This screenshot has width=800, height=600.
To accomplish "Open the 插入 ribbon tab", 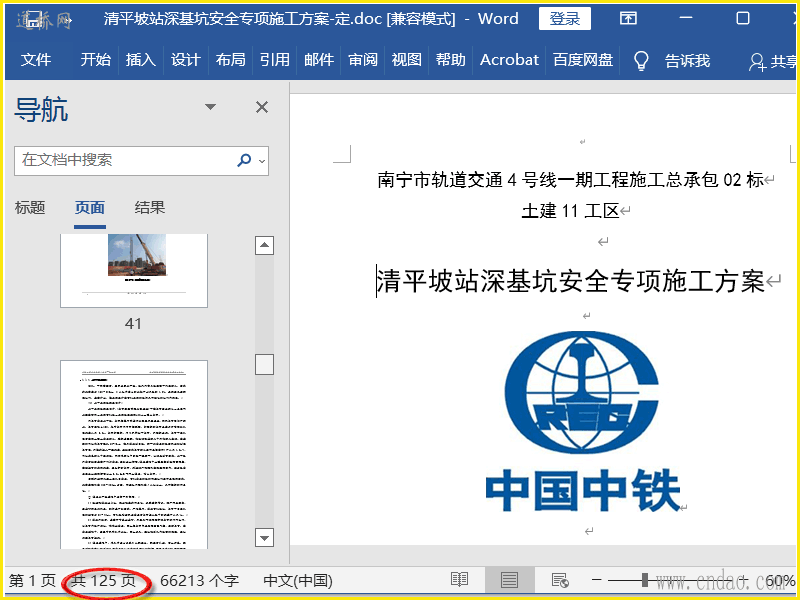I will [x=140, y=60].
